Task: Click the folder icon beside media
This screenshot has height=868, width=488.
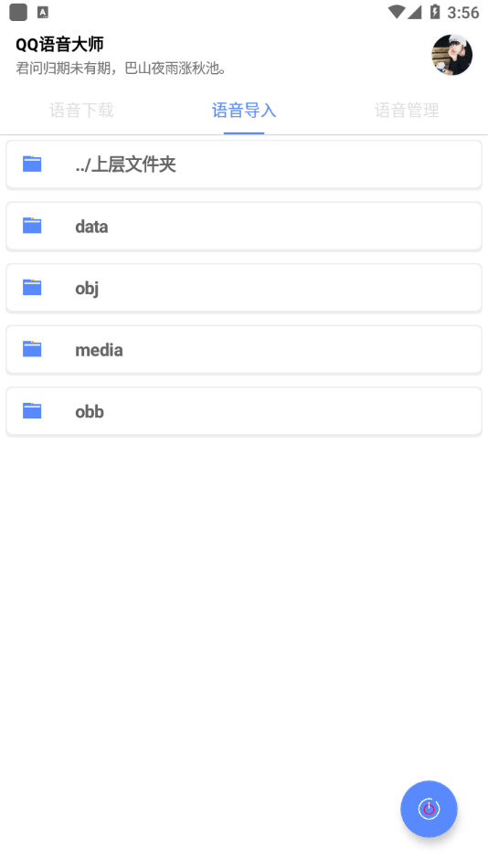Action: (x=32, y=349)
